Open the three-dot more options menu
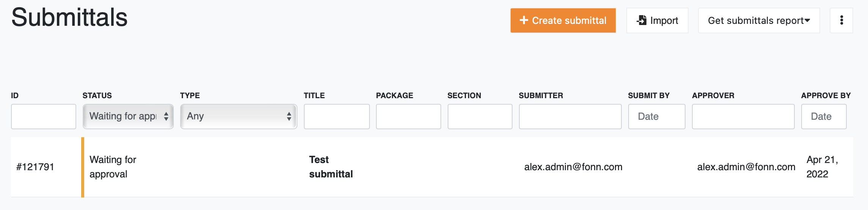This screenshot has width=868, height=210. pyautogui.click(x=841, y=20)
